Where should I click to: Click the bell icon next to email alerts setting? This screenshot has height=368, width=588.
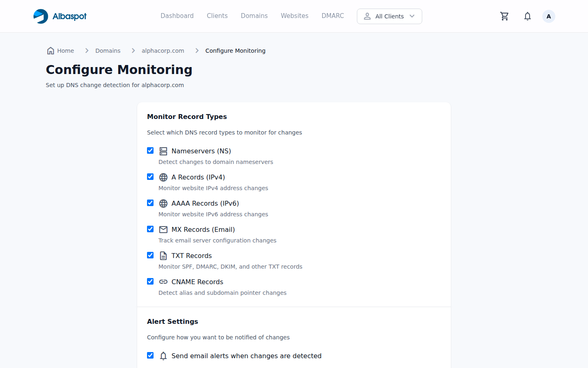(x=163, y=356)
